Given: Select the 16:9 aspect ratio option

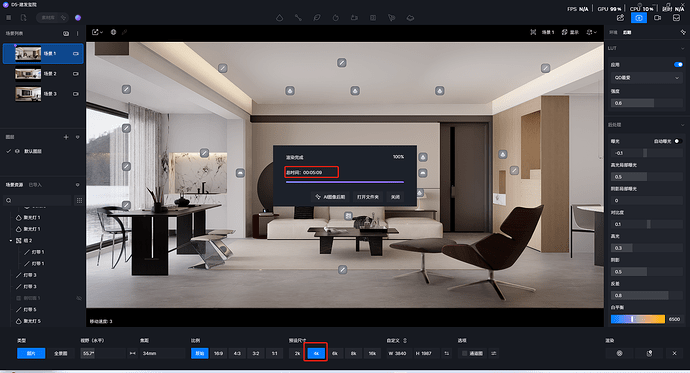Looking at the screenshot, I should tap(218, 353).
